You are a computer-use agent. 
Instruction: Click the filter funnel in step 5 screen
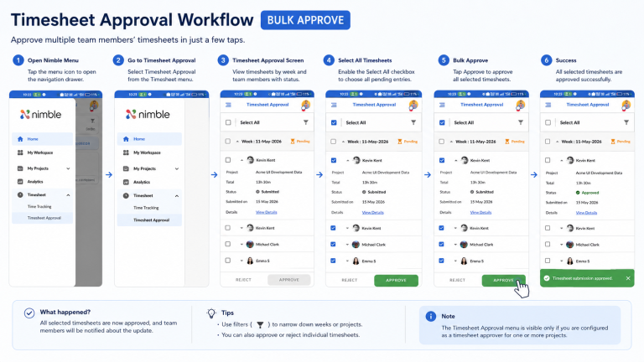coord(521,122)
